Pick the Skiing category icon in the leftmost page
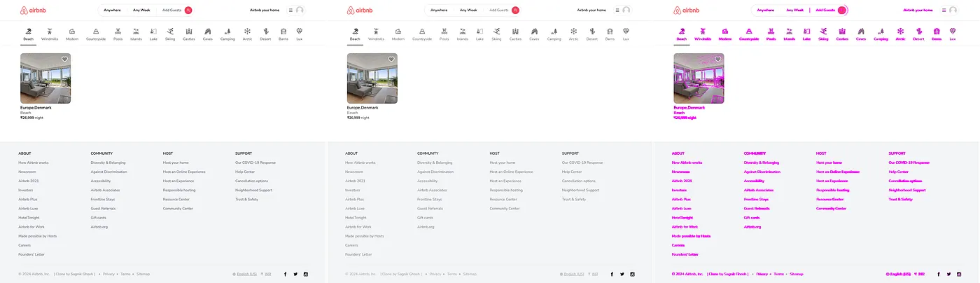 (170, 32)
